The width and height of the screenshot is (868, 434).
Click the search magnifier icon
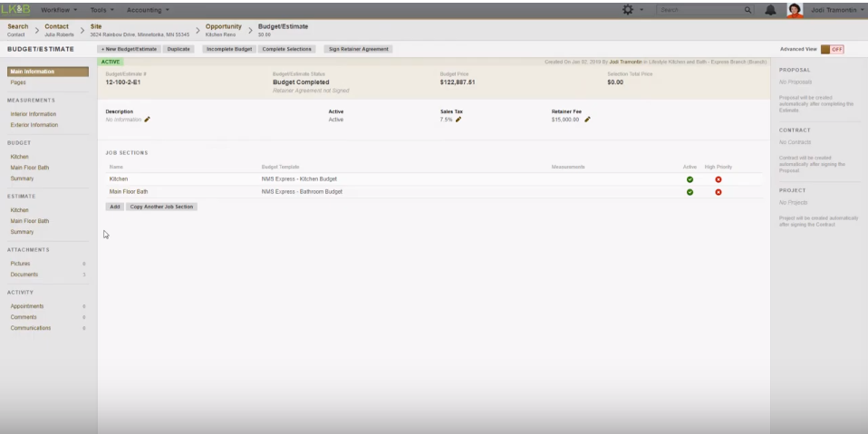[748, 9]
